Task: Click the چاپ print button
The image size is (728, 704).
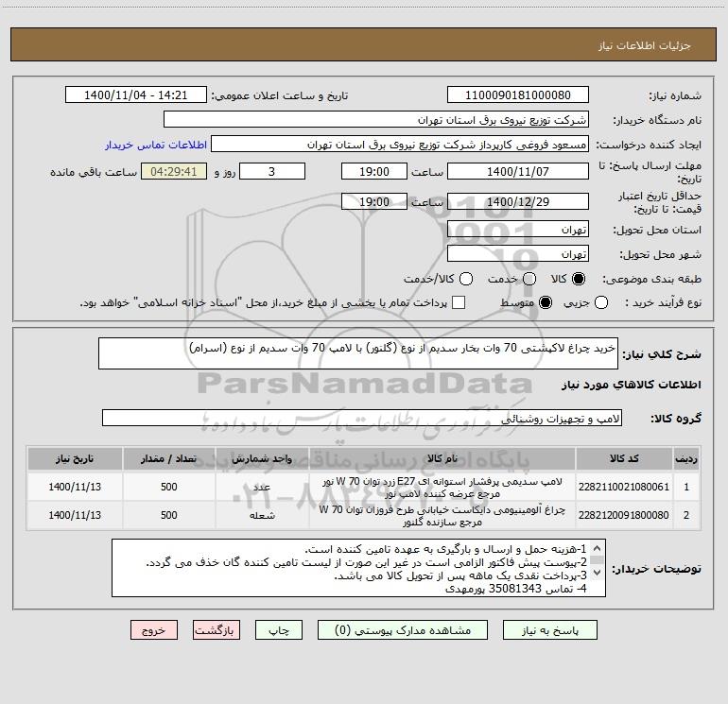Action: [279, 630]
